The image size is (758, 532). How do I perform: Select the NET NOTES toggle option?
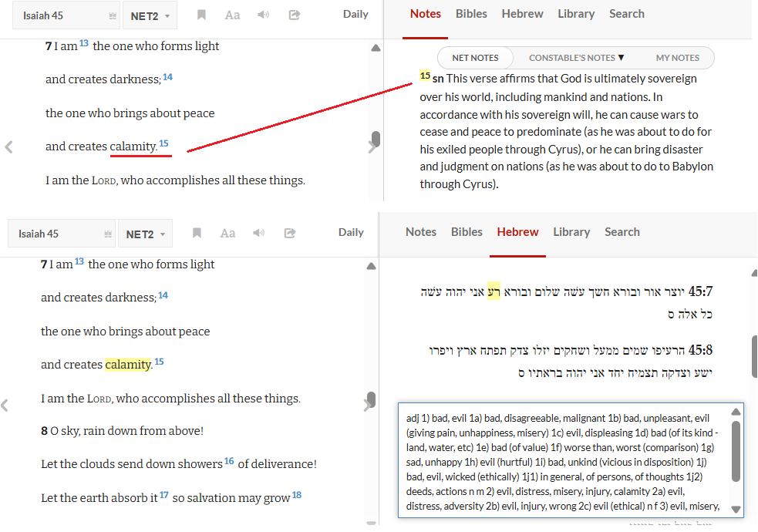tap(475, 58)
